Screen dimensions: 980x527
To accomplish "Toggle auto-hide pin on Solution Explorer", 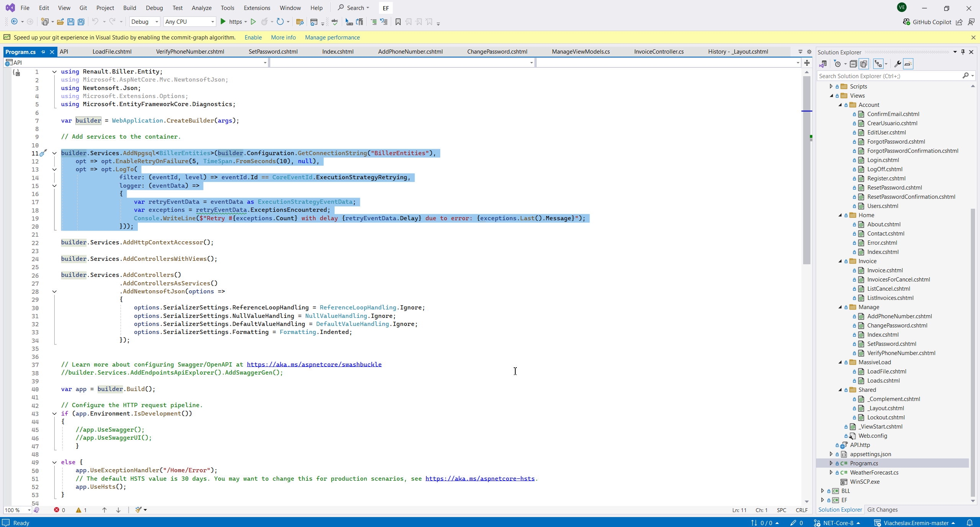I will tap(963, 52).
